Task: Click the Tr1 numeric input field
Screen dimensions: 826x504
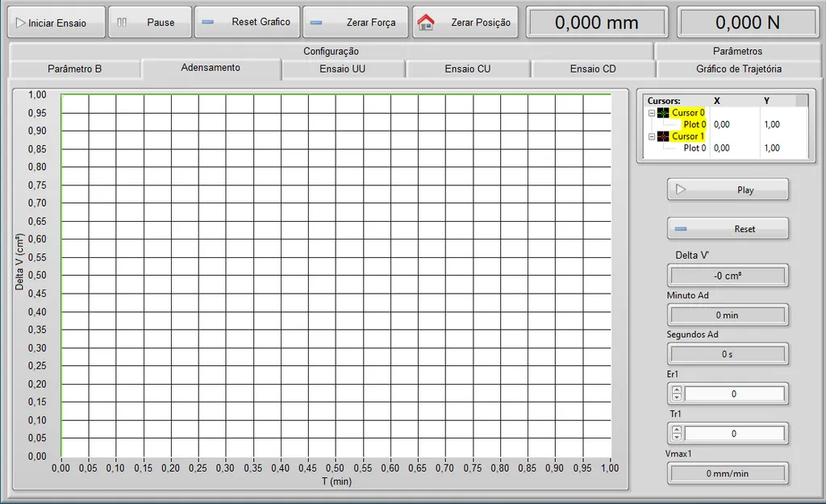Action: point(734,433)
